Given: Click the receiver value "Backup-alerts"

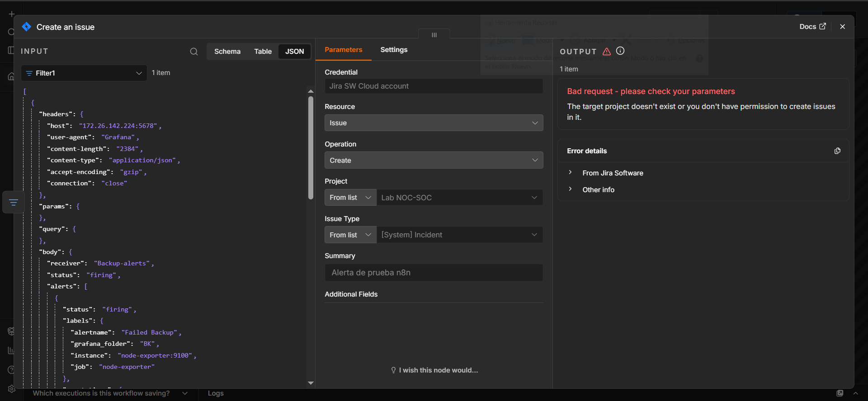Looking at the screenshot, I should (122, 264).
